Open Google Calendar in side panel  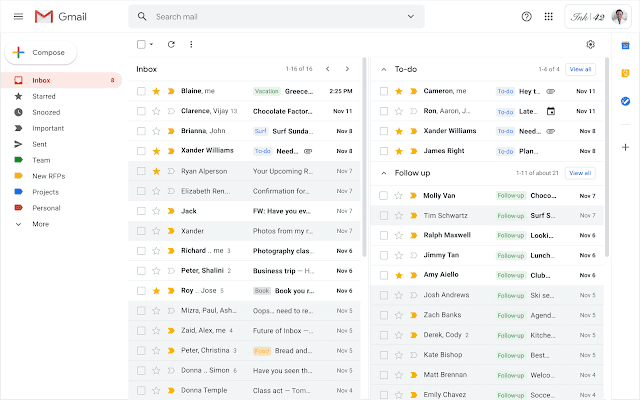[x=625, y=44]
